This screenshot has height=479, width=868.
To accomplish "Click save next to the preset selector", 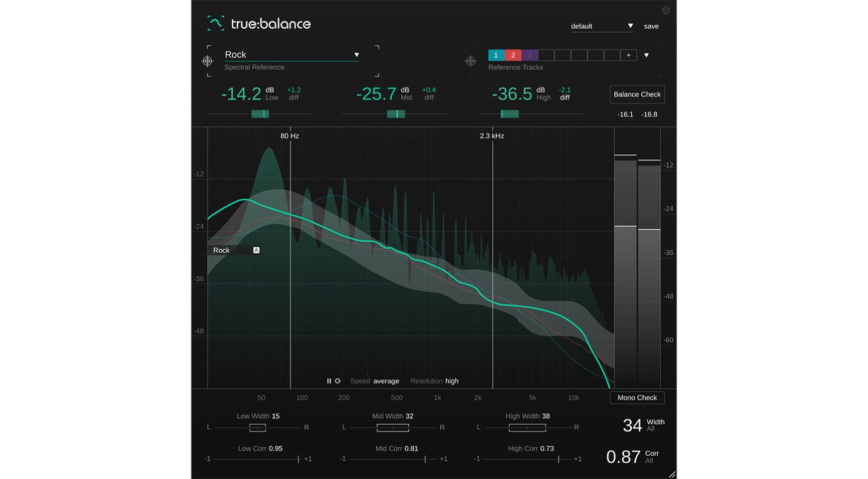I will pos(651,26).
